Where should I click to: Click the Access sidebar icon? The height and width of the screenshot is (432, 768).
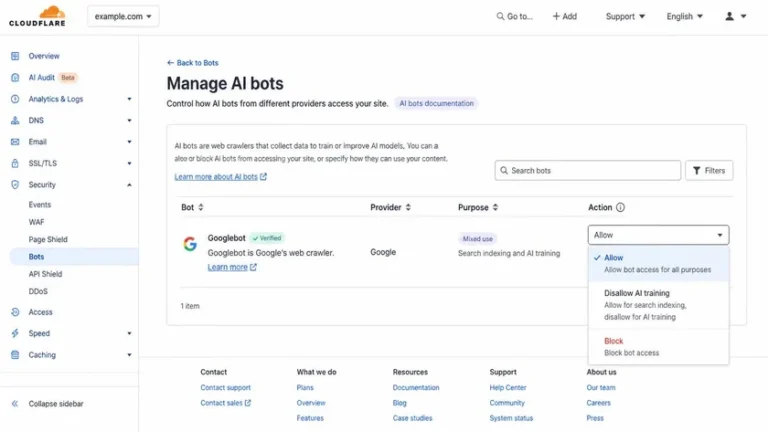tap(15, 312)
